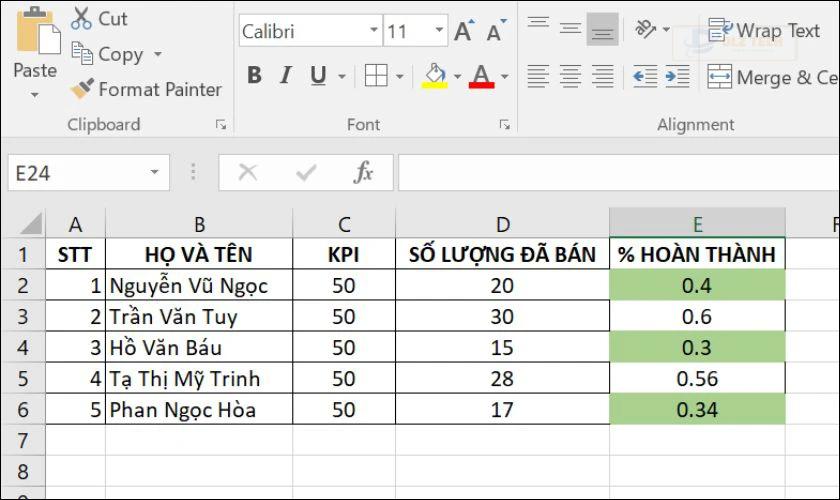
Task: Select column C header
Action: click(x=344, y=224)
